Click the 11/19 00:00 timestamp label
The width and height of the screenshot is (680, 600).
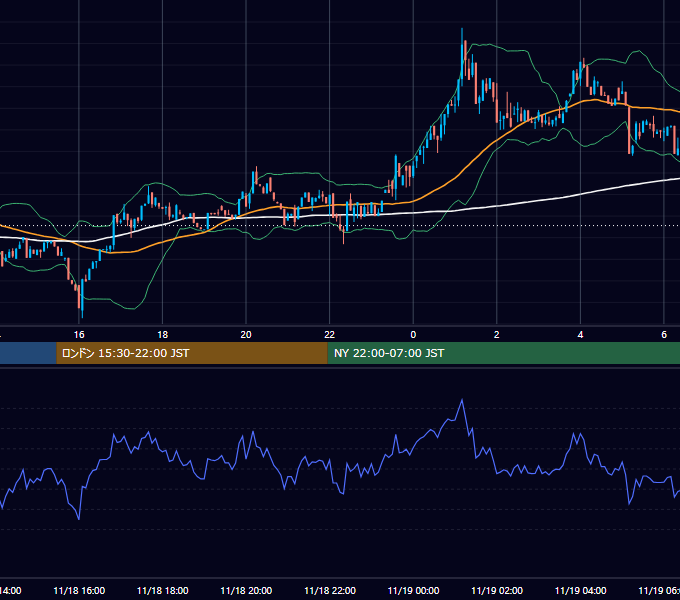413,591
